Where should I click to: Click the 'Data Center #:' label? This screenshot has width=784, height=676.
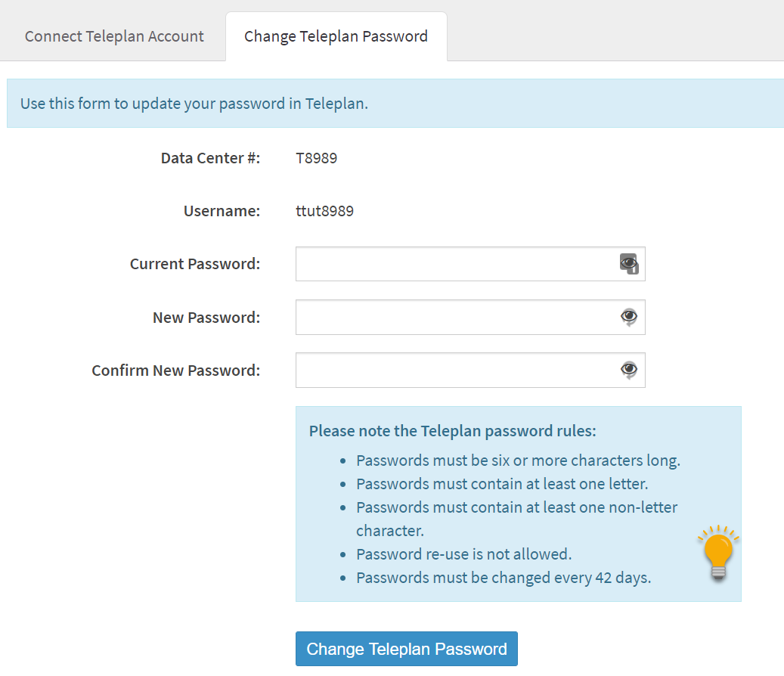click(210, 158)
